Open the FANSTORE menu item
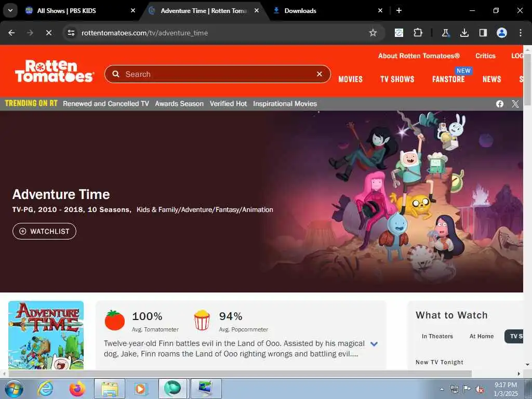Image resolution: width=532 pixels, height=399 pixels. pyautogui.click(x=448, y=79)
